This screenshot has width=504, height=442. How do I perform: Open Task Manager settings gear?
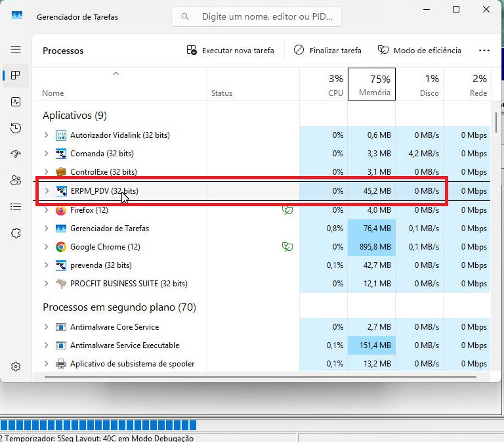coord(16,366)
